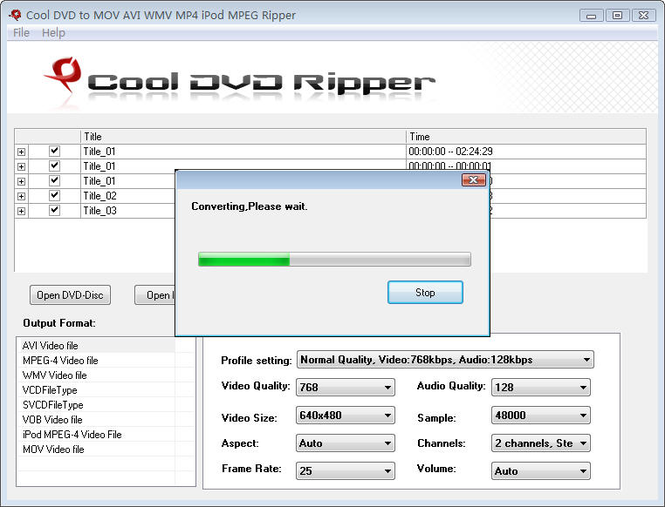This screenshot has width=665, height=507.
Task: Click the Time column header
Action: tap(526, 137)
